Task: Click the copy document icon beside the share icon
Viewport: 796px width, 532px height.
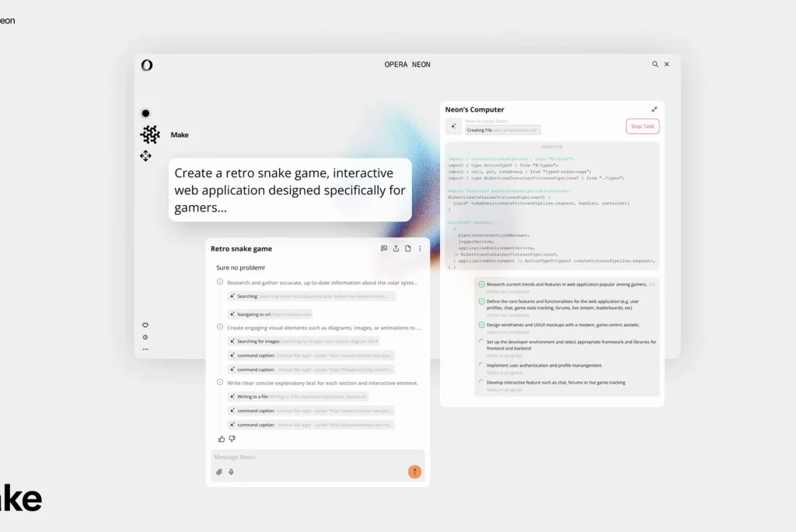Action: click(x=407, y=249)
